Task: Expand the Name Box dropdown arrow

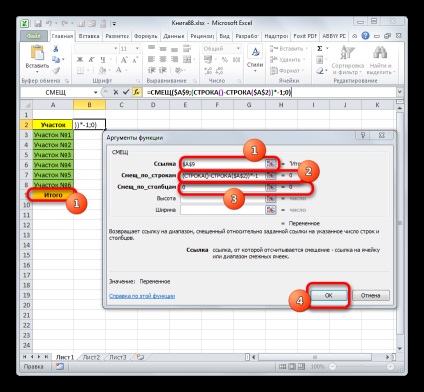Action: pyautogui.click(x=96, y=92)
